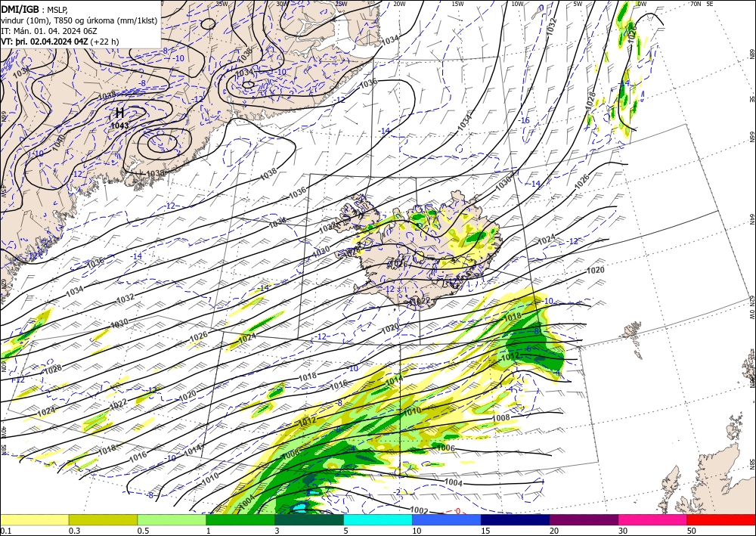The height and width of the screenshot is (536, 756).
Task: Click the '50' legend scale value
Action: (692, 531)
